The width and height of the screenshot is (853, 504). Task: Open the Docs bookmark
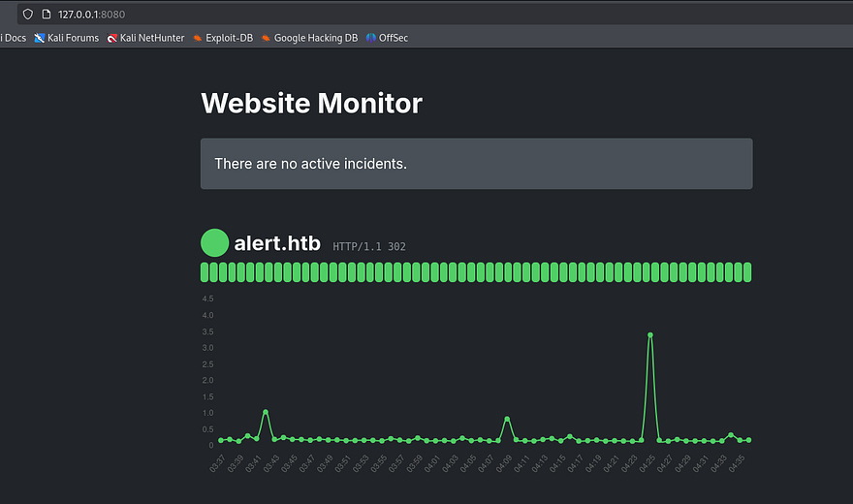pos(14,38)
